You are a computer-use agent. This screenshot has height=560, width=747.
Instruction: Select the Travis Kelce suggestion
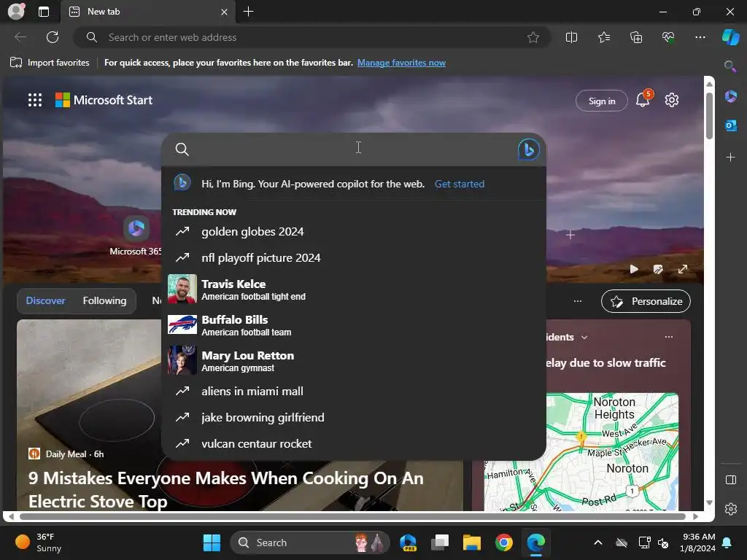(x=353, y=289)
